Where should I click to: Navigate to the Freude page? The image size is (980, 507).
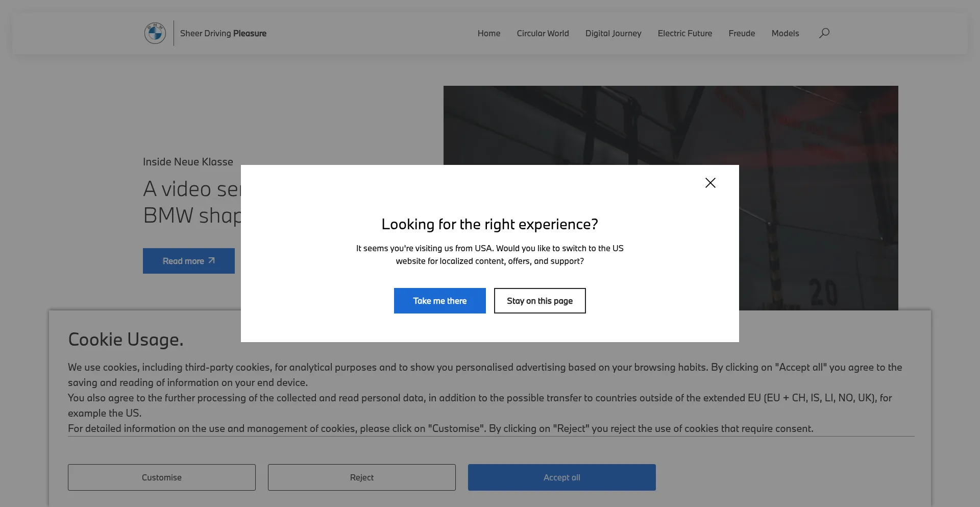[741, 33]
